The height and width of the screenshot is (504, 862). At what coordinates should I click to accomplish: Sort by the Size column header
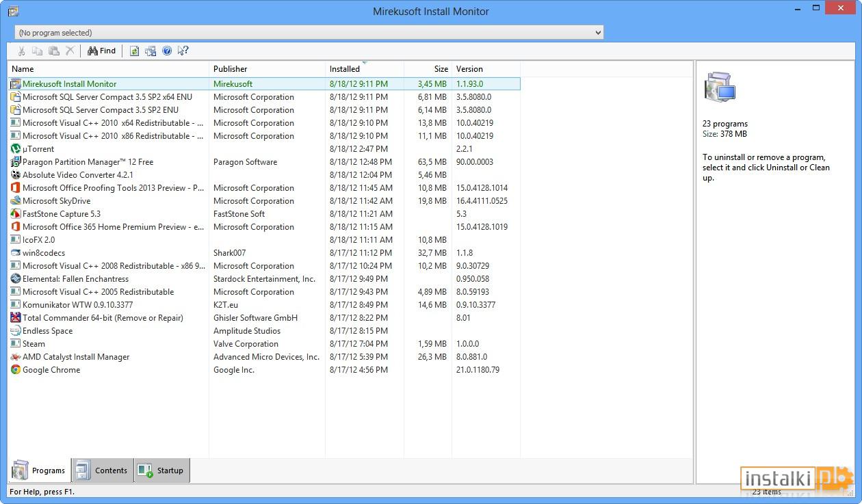point(428,68)
